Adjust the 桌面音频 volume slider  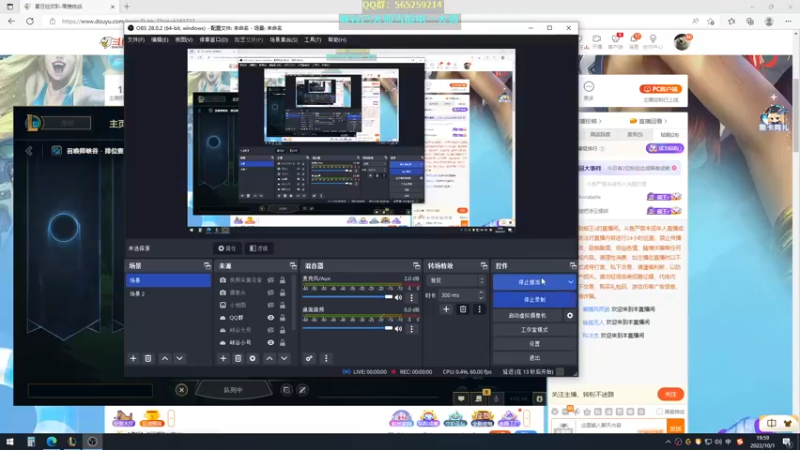[348, 329]
